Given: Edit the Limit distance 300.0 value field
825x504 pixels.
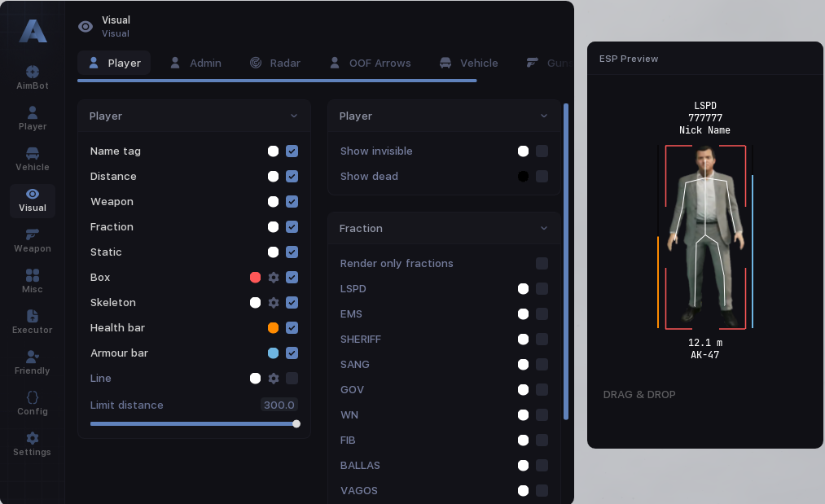Looking at the screenshot, I should [x=279, y=405].
